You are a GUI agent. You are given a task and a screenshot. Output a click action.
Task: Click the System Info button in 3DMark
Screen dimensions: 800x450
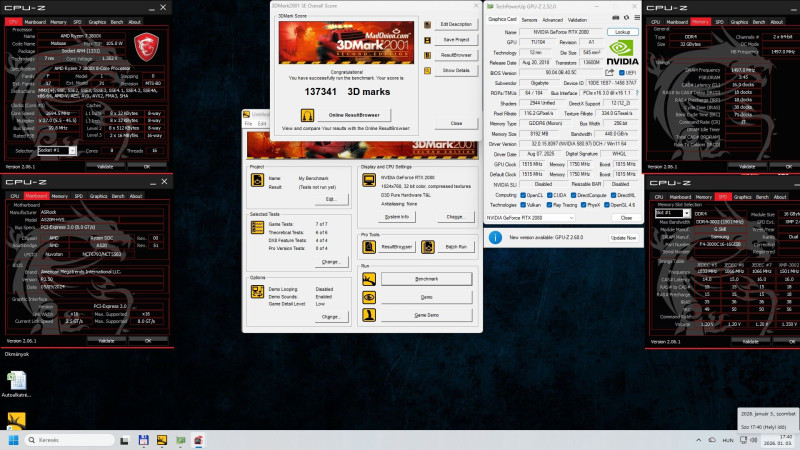(x=396, y=217)
